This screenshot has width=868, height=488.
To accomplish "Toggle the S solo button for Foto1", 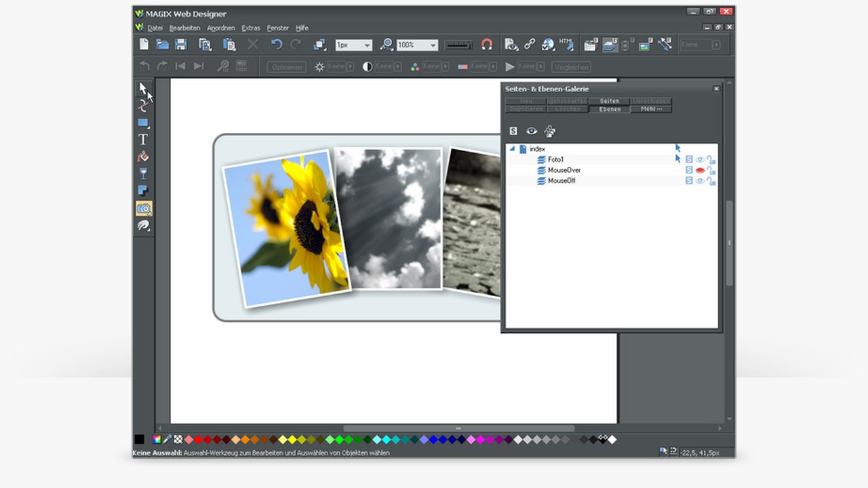I will pyautogui.click(x=689, y=160).
